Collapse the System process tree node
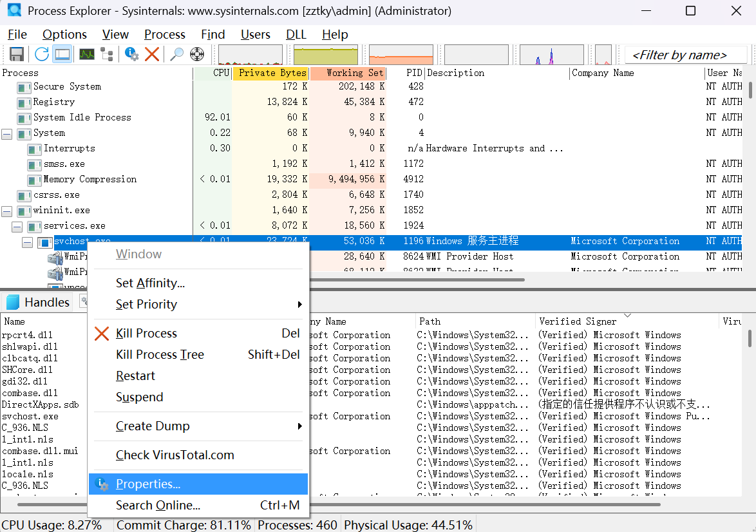The width and height of the screenshot is (756, 532). pyautogui.click(x=6, y=133)
